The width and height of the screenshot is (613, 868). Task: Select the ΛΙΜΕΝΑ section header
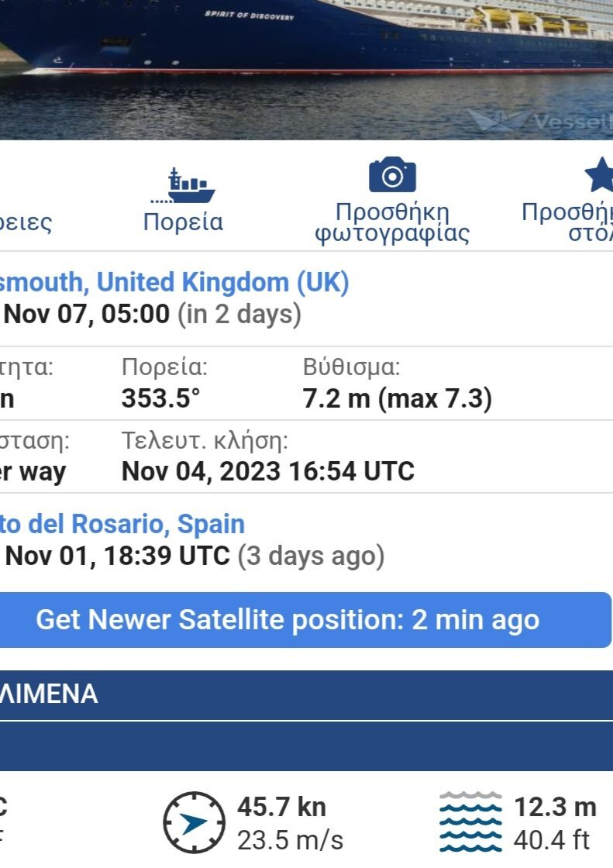point(49,694)
